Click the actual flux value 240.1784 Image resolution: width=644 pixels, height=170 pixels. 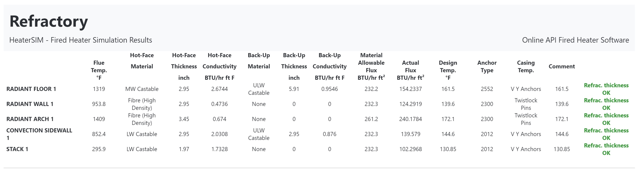pos(410,119)
